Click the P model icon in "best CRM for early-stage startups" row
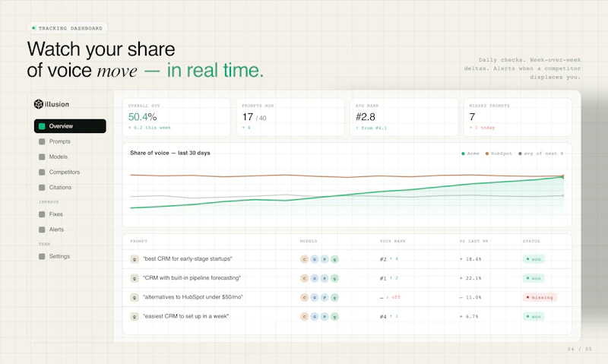608x364 pixels. point(325,259)
